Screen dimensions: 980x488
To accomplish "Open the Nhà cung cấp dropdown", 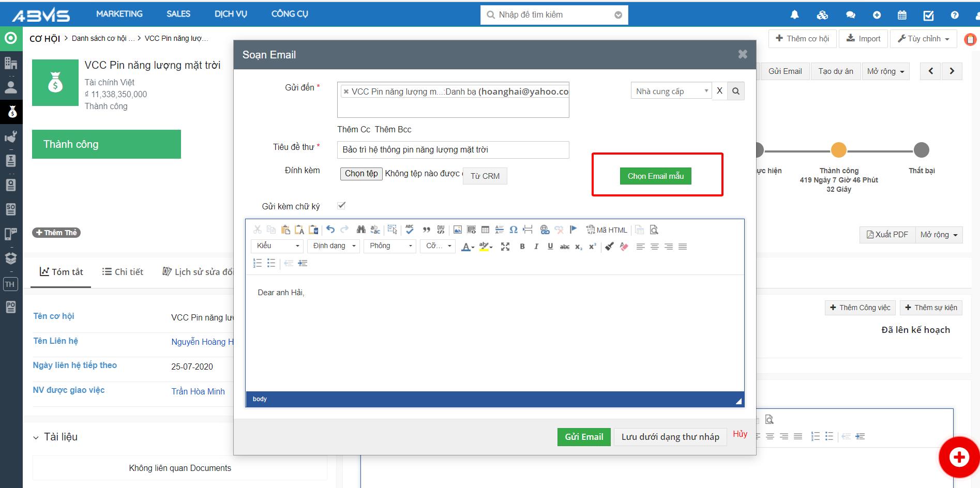I will (x=671, y=91).
